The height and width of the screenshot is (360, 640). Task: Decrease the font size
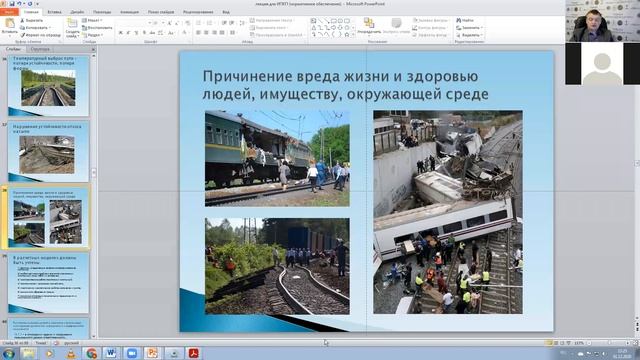point(177,23)
